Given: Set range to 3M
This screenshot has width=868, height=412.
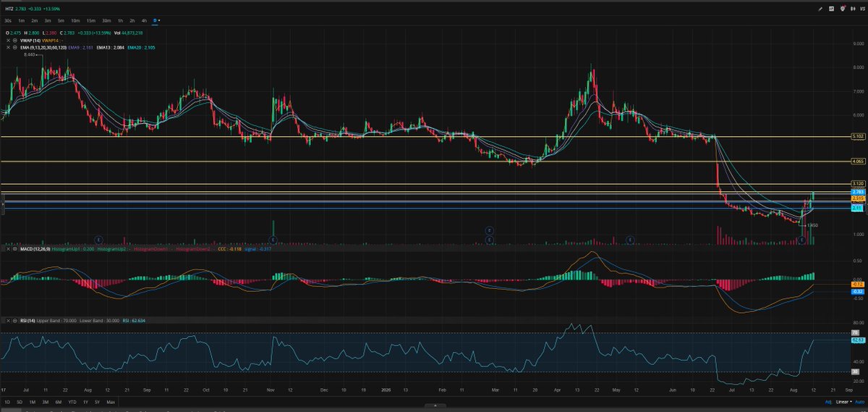Looking at the screenshot, I should [45, 401].
